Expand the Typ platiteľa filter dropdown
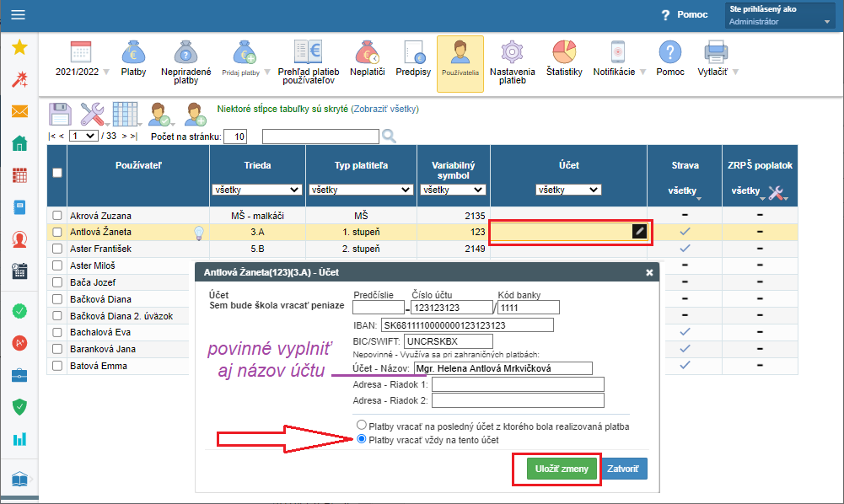The width and height of the screenshot is (844, 504). coord(363,190)
